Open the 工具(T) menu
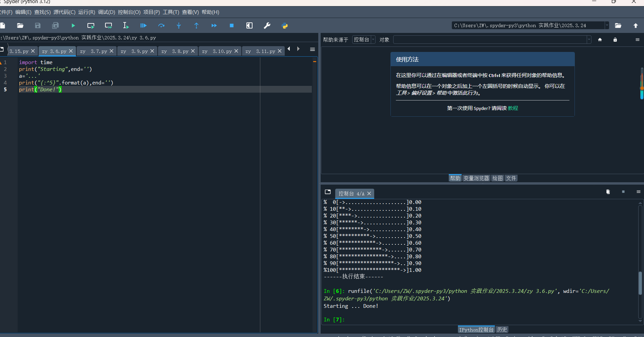This screenshot has height=337, width=644. tap(171, 12)
